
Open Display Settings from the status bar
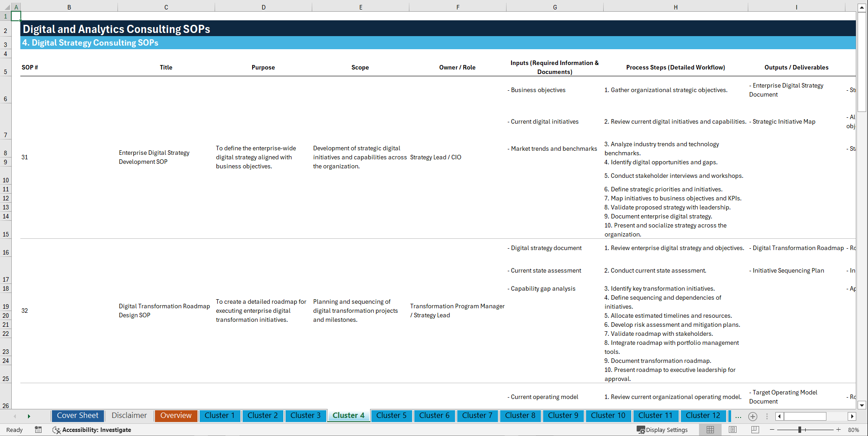click(x=662, y=430)
